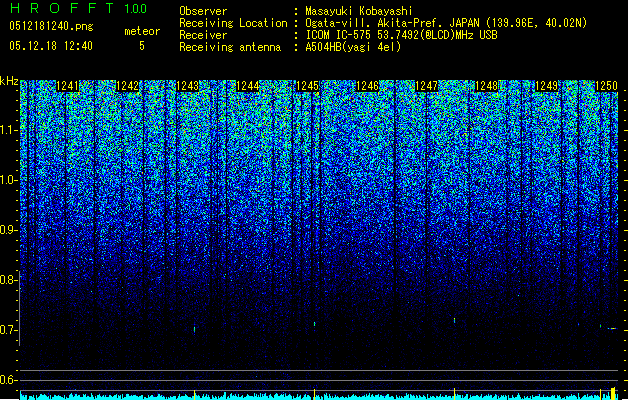Click the date stamp 05.12.18 12:40

tap(51, 46)
